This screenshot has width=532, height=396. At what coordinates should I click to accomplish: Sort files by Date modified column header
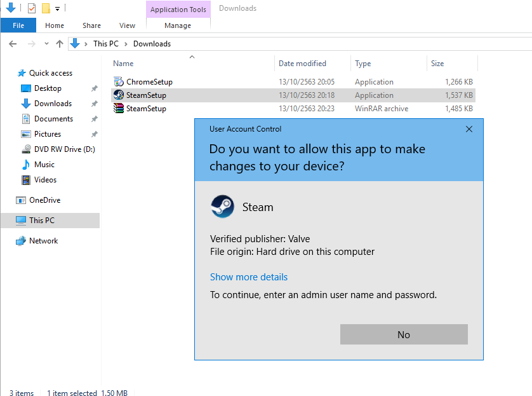click(x=303, y=64)
